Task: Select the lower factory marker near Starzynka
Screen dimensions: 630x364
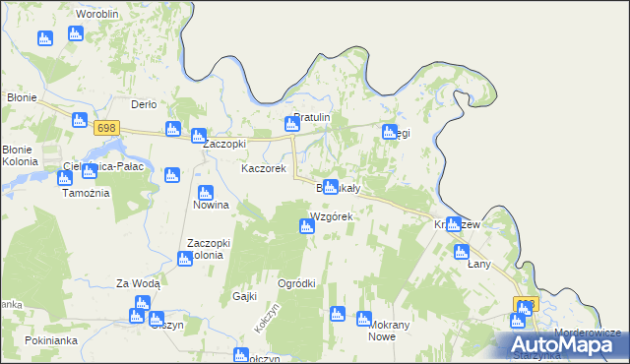Action: point(518,321)
